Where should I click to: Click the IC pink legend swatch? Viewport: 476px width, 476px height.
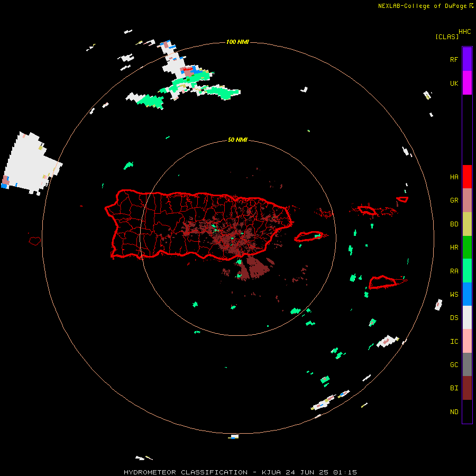467,341
